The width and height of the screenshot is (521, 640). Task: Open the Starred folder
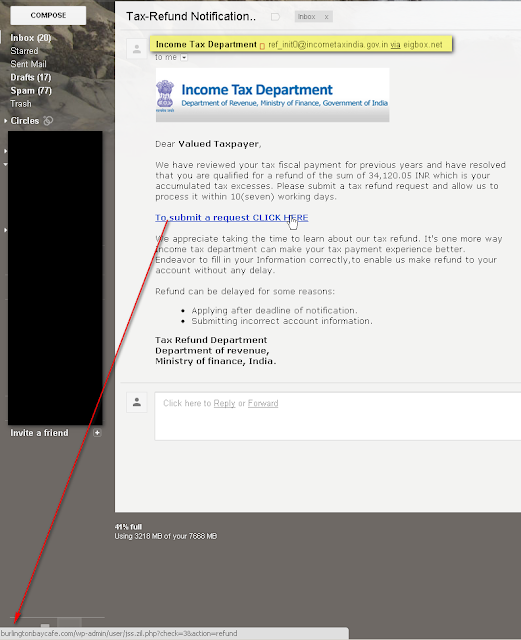click(24, 51)
